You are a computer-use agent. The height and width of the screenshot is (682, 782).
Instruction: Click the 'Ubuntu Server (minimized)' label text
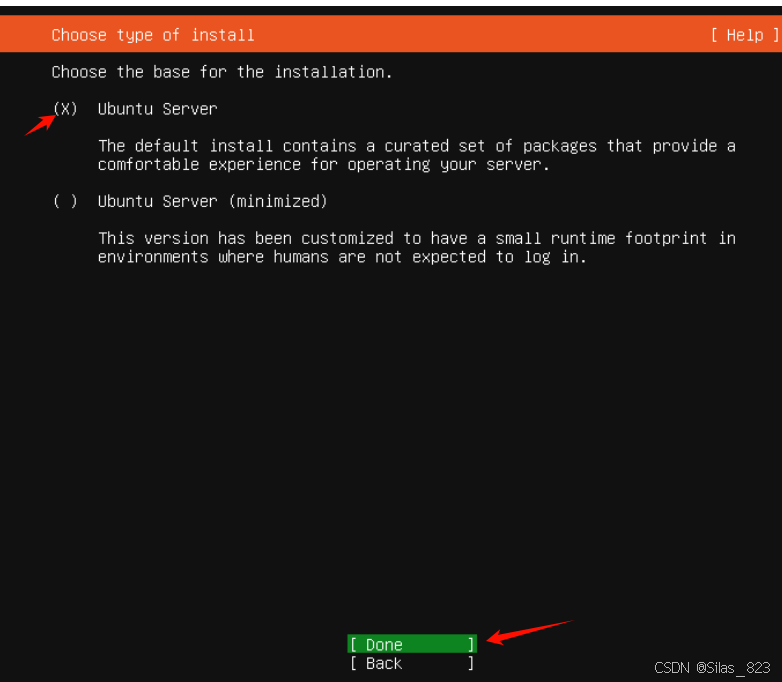point(212,201)
